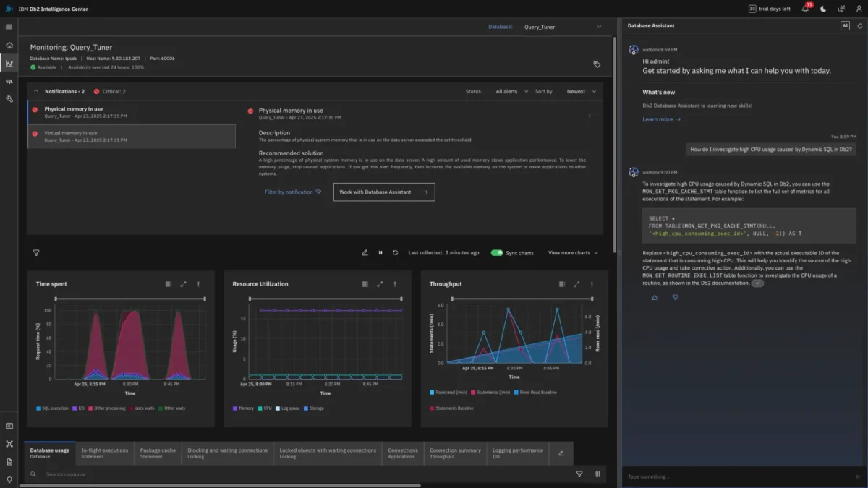Toggle Memory legend series
This screenshot has height=488, width=868.
click(244, 408)
